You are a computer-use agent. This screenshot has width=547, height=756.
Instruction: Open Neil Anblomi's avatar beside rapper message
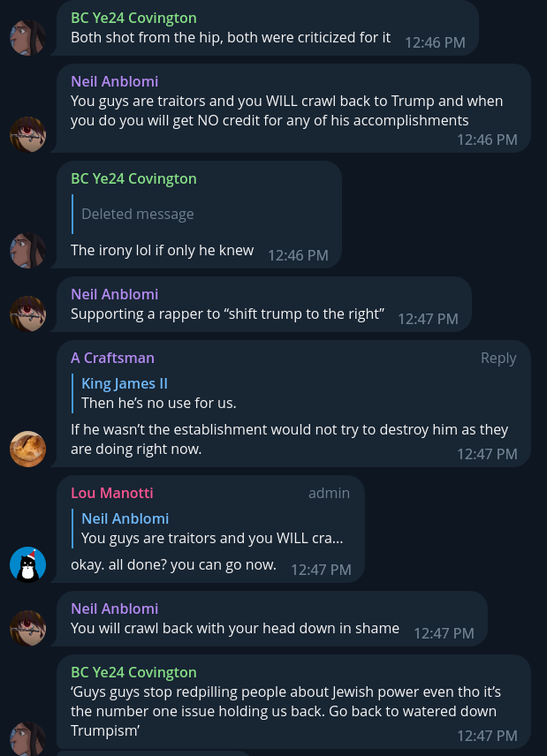[x=28, y=314]
